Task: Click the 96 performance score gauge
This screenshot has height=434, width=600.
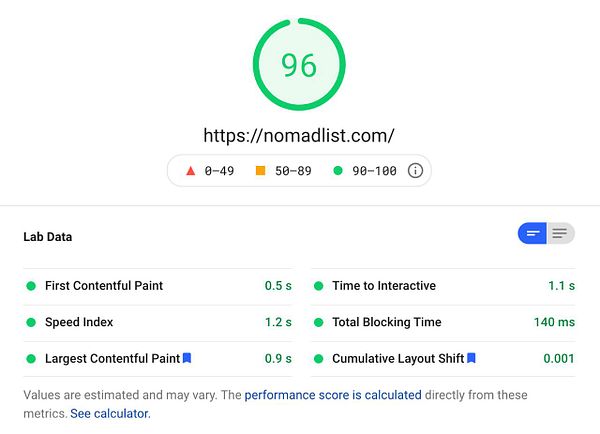Action: (299, 65)
